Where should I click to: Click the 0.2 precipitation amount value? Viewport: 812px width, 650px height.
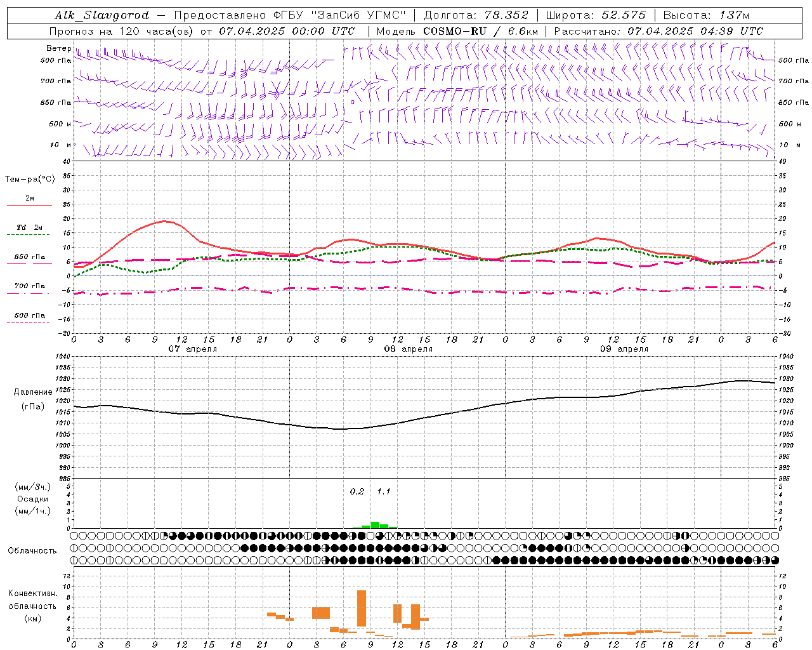click(357, 492)
